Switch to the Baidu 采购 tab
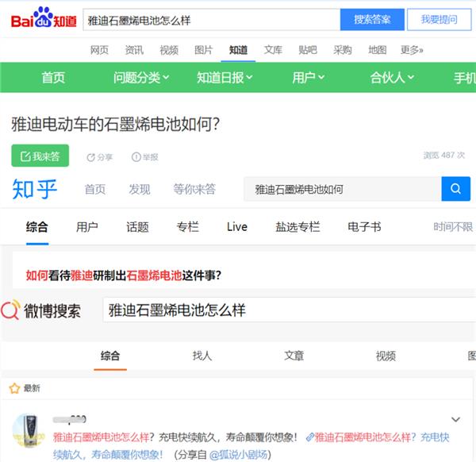This screenshot has width=476, height=462. (x=343, y=50)
